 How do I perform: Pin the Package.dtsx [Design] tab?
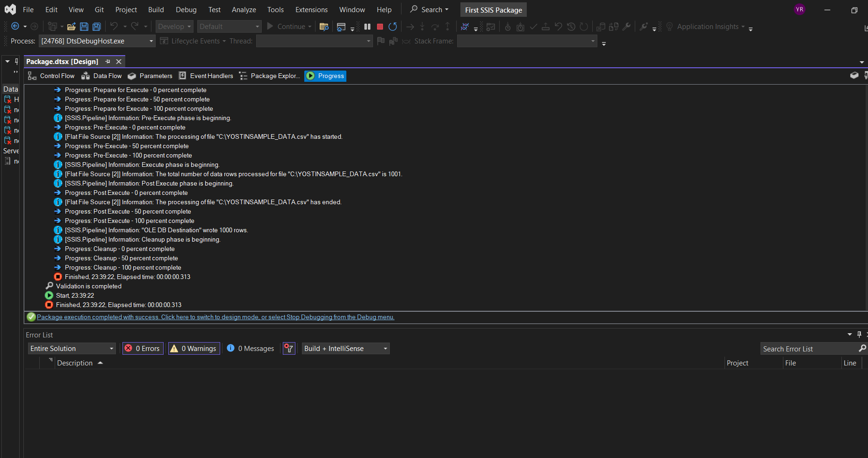(108, 61)
